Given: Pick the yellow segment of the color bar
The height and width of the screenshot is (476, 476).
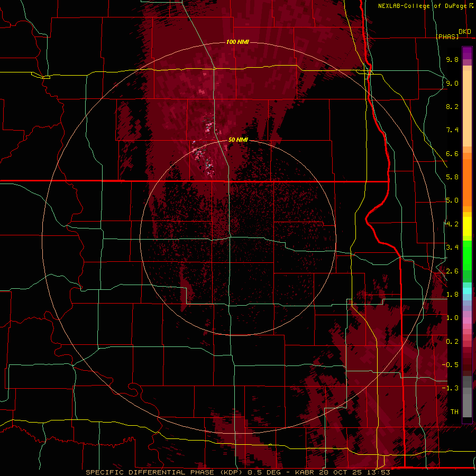Looking at the screenshot, I should 467,226.
